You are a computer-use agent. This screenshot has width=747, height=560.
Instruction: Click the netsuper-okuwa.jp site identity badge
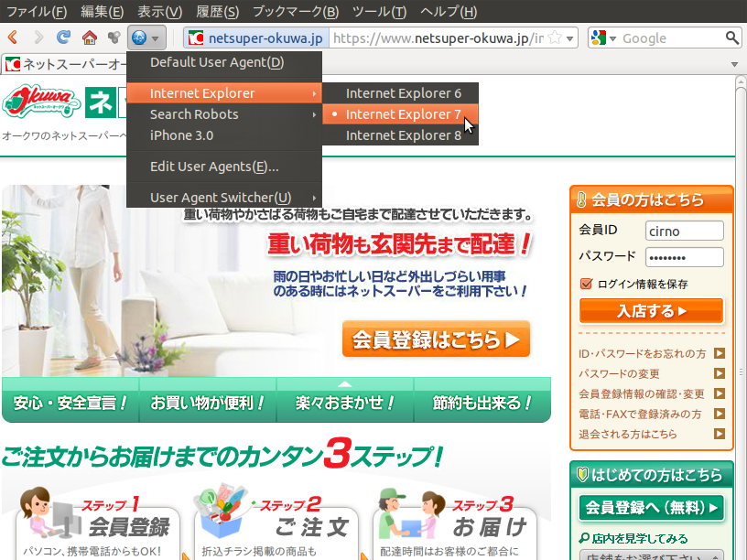pos(255,38)
